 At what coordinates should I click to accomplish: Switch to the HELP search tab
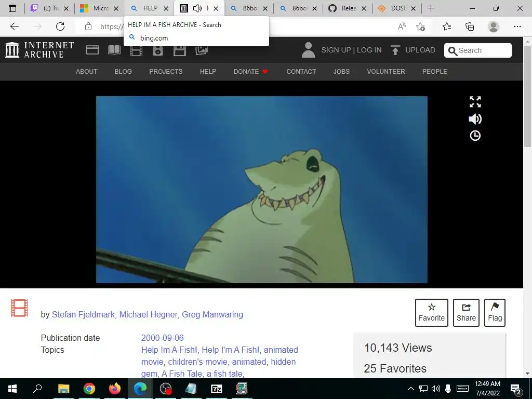click(x=148, y=8)
